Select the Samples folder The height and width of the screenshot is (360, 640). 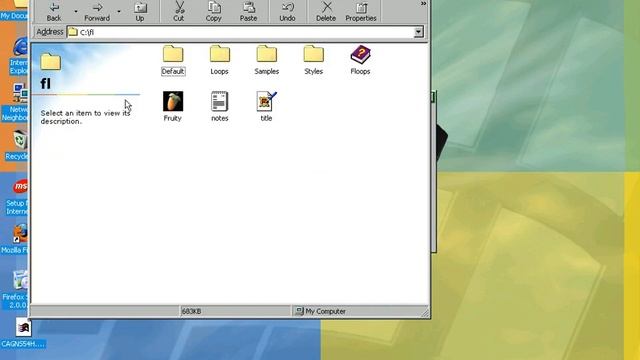coord(267,60)
